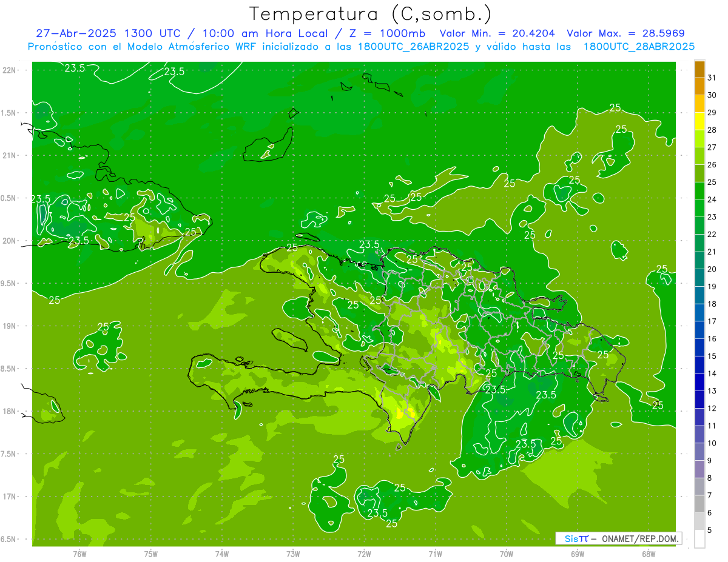Click the colorbar label 10
This screenshot has width=728, height=562.
click(712, 443)
